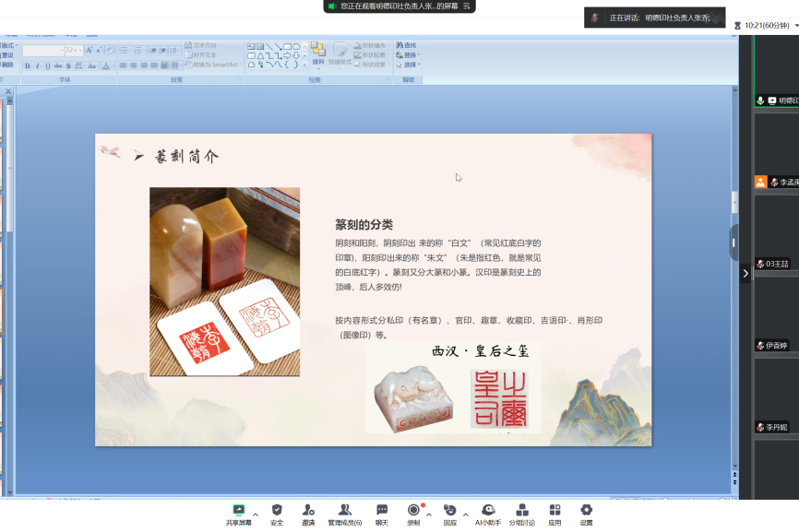
Task: Open the 应用 apps panel
Action: [555, 514]
